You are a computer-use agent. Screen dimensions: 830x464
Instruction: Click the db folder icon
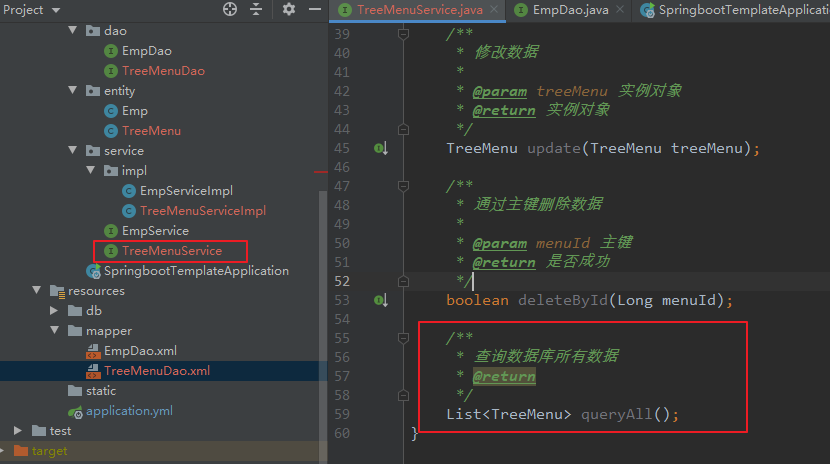tap(75, 311)
